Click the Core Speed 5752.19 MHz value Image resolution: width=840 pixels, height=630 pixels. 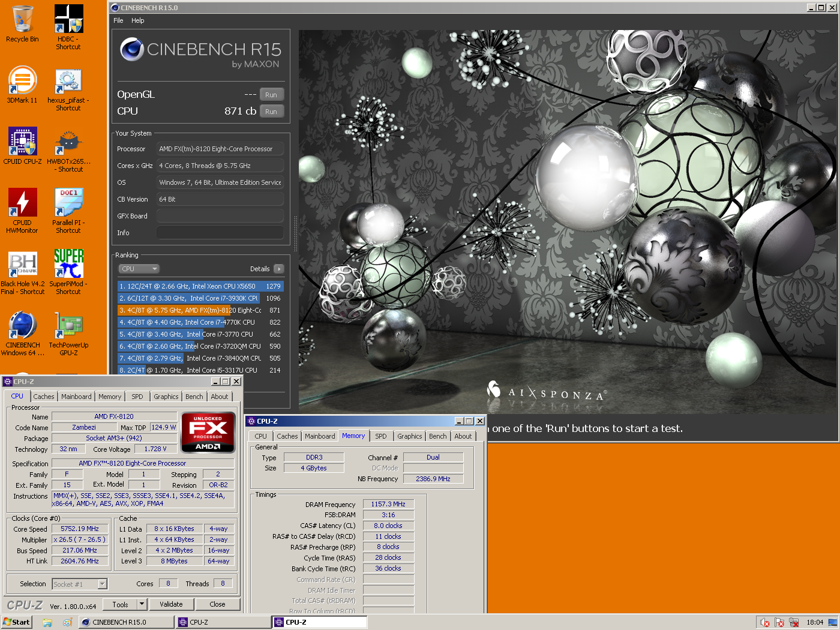pos(80,529)
